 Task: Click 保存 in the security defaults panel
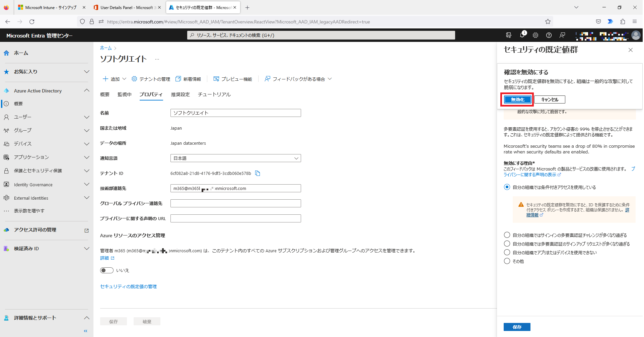517,327
